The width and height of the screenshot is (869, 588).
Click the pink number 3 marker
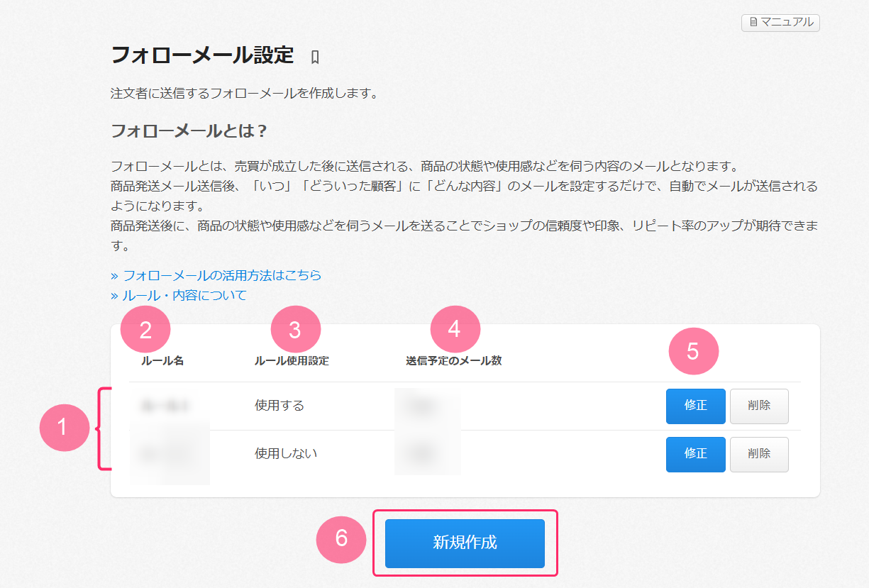pyautogui.click(x=296, y=330)
